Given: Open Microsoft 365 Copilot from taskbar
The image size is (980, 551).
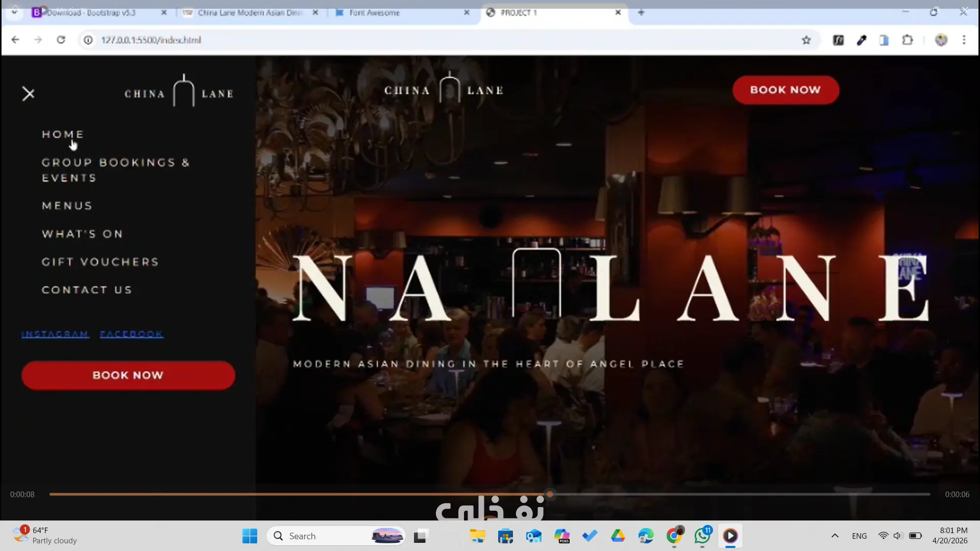Looking at the screenshot, I should click(562, 536).
